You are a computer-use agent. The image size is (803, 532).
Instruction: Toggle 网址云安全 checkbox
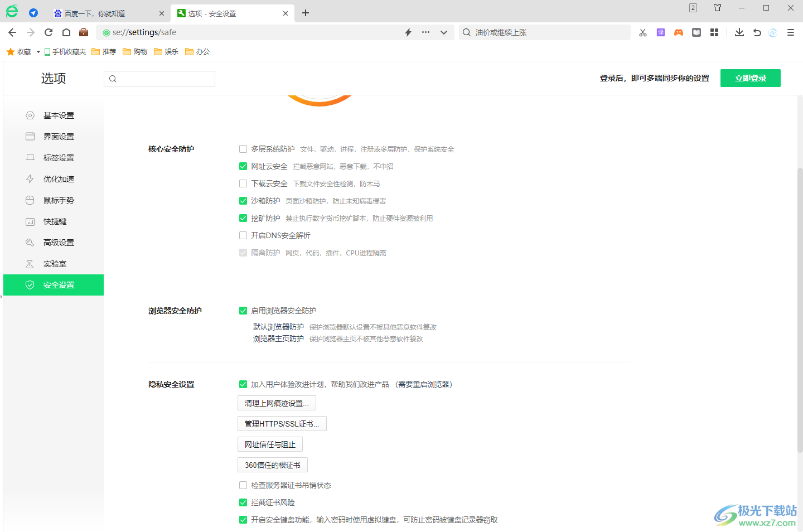coord(243,166)
